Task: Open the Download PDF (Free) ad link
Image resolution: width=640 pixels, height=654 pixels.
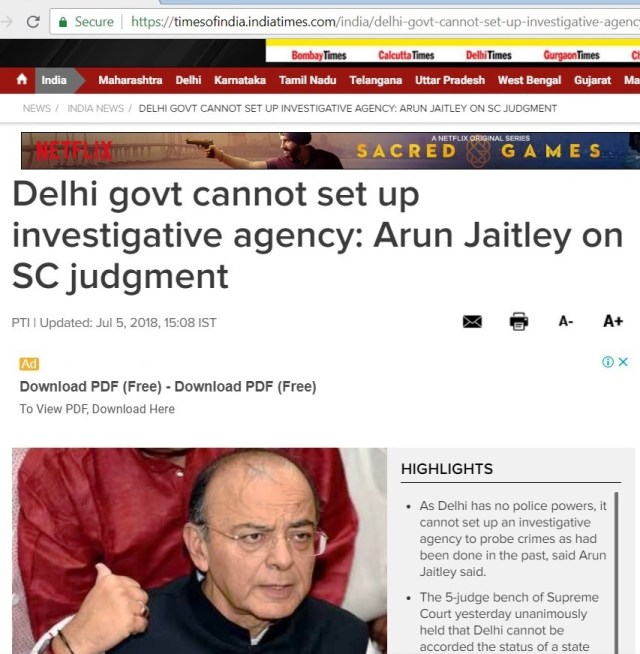Action: point(168,387)
